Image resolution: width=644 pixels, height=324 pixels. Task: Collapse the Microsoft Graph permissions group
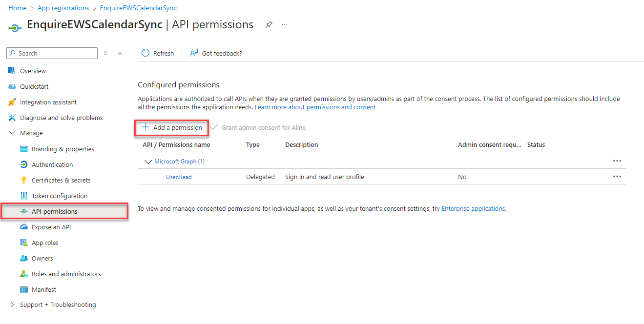[x=148, y=161]
